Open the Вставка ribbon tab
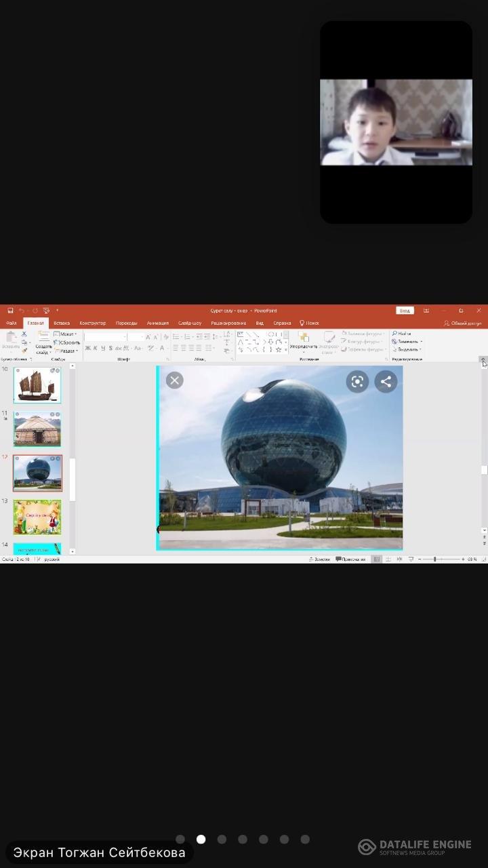This screenshot has width=488, height=868. [62, 323]
